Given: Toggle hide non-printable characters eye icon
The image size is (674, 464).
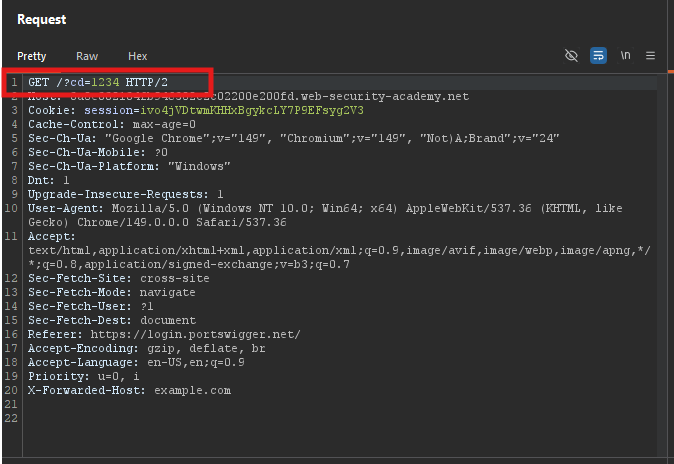Looking at the screenshot, I should pos(571,55).
